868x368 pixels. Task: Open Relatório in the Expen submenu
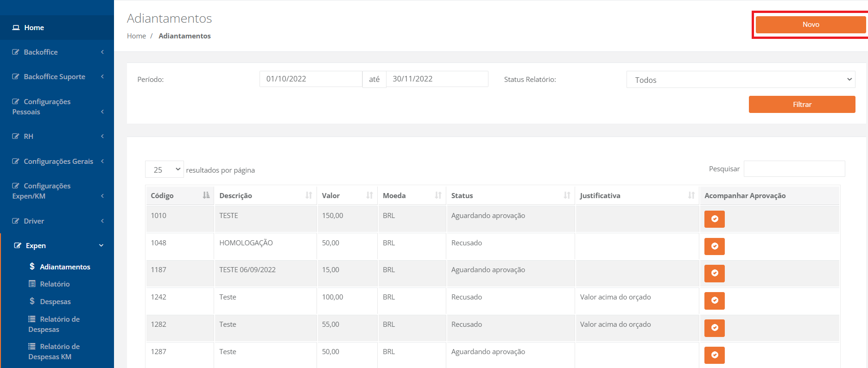click(55, 284)
